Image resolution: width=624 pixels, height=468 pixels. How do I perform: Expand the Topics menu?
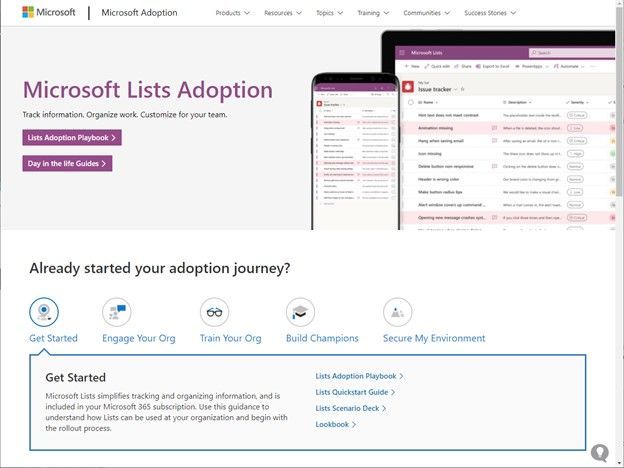(x=329, y=13)
